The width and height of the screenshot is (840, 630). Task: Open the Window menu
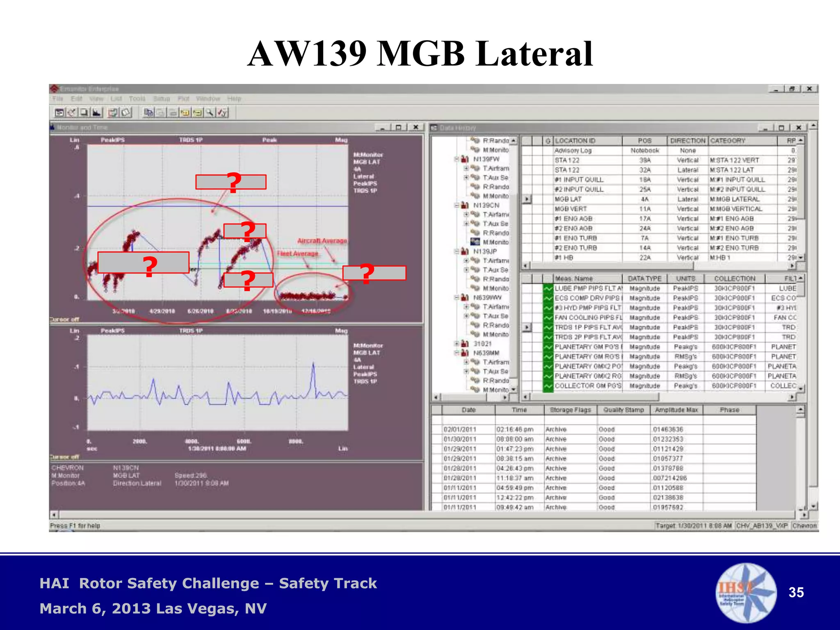208,99
